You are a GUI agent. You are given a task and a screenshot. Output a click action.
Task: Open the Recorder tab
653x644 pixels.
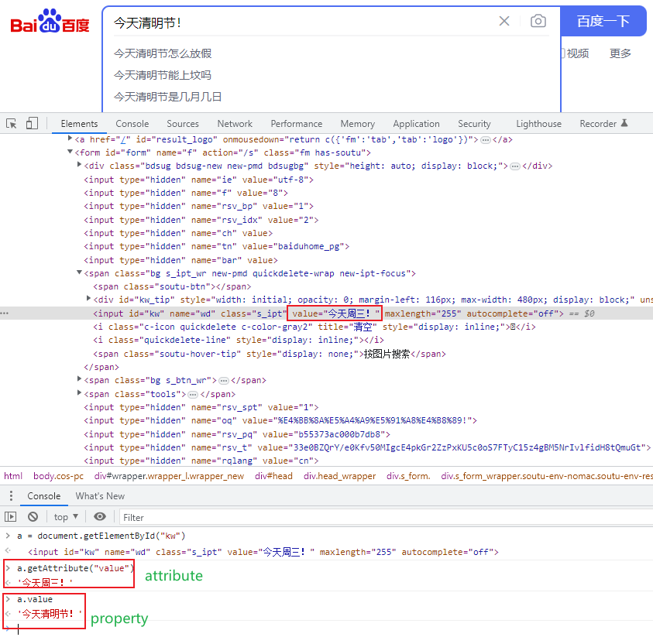[603, 124]
